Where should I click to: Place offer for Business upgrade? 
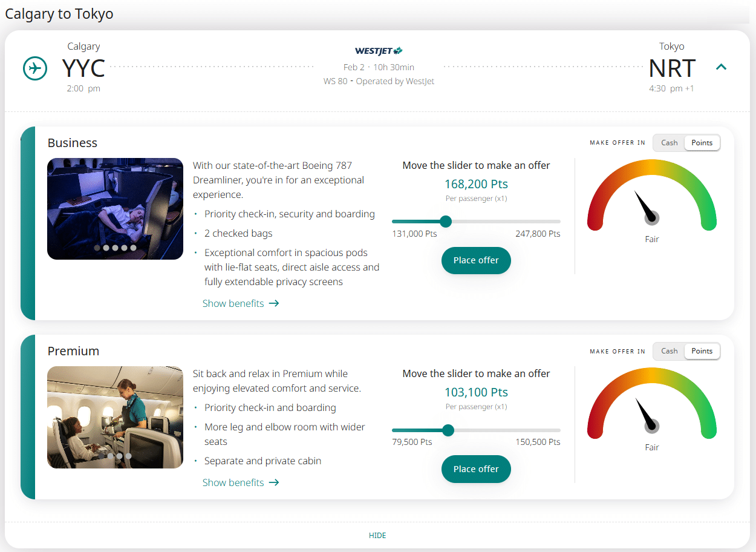[476, 260]
